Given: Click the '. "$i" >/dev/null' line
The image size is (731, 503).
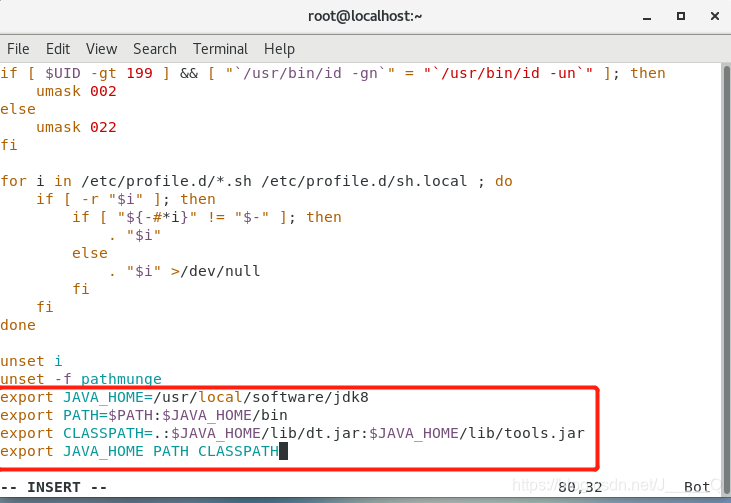Looking at the screenshot, I should coord(184,271).
